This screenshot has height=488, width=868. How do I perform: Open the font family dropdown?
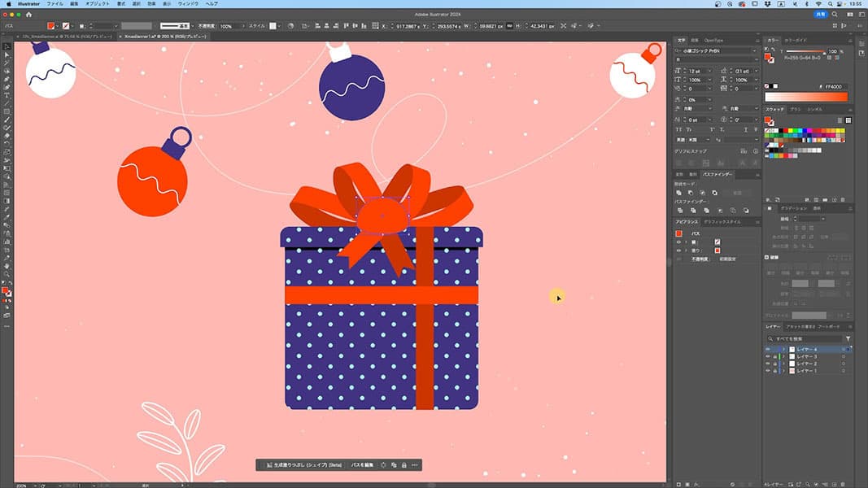[x=753, y=51]
